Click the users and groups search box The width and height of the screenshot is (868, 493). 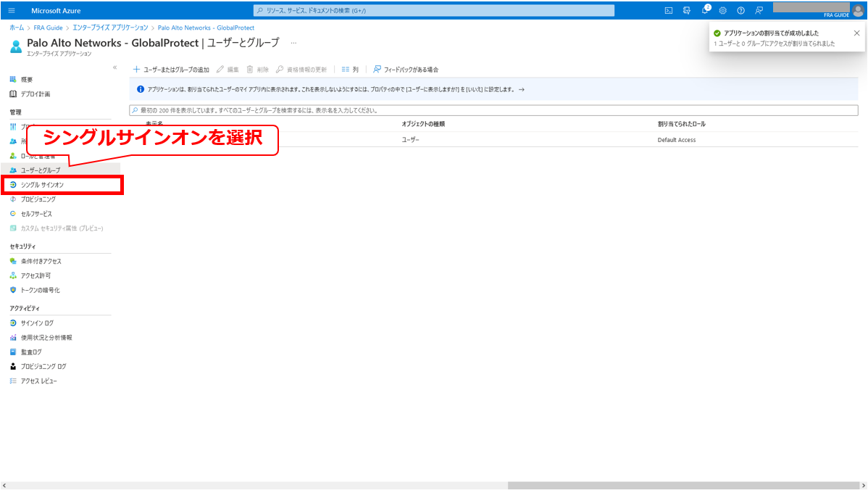[494, 110]
